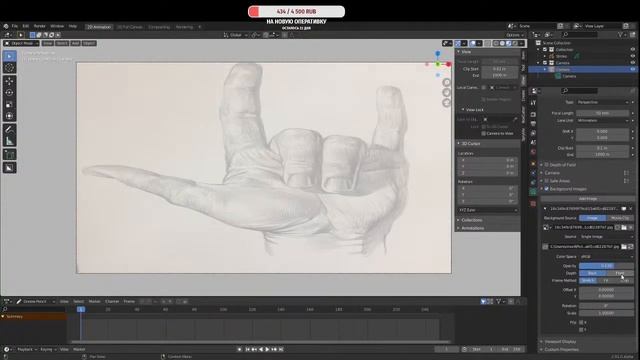Click the folder icon on the image name row
Image resolution: width=640 pixels, height=360 pixels.
click(x=624, y=227)
